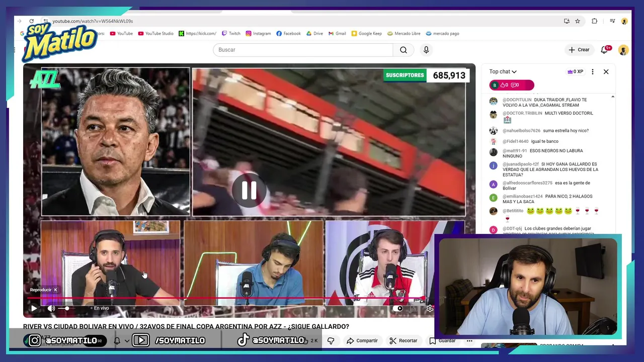Start voice search with microphone icon
The height and width of the screenshot is (362, 644).
426,50
